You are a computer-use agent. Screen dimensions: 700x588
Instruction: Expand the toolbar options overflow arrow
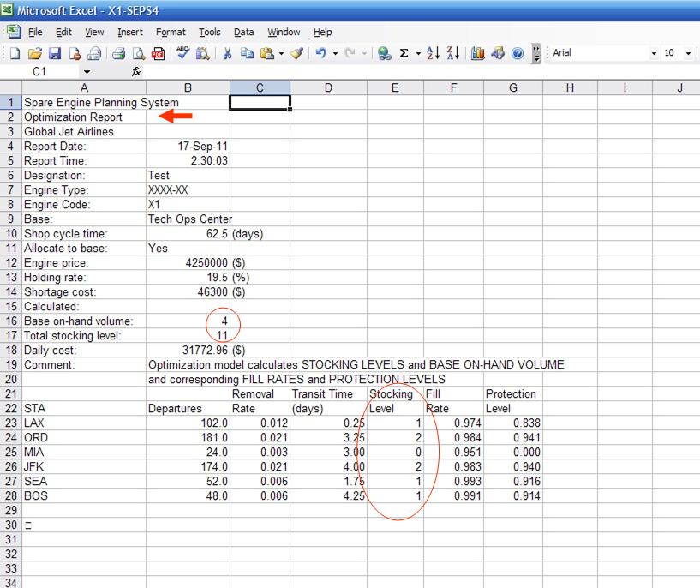[x=536, y=53]
